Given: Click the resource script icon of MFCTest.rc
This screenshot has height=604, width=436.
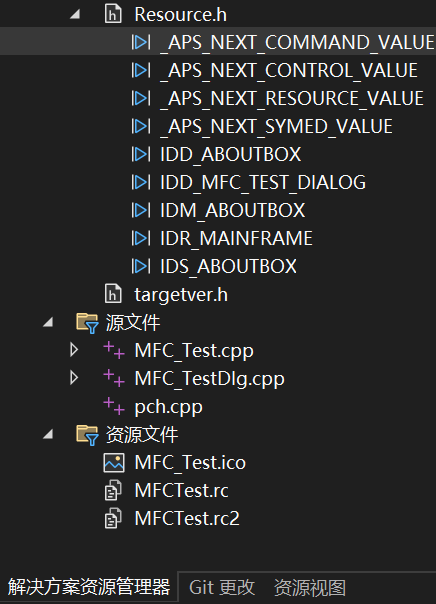Looking at the screenshot, I should click(113, 490).
